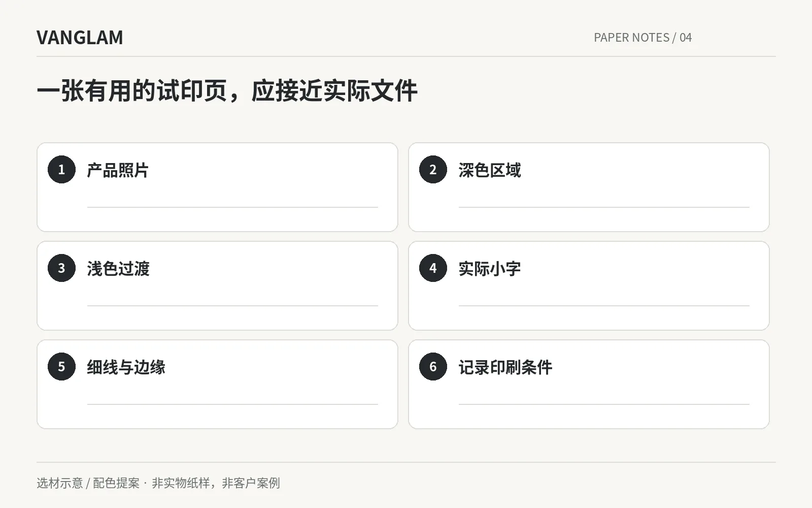Select the 浅色过渡 card title

118,269
